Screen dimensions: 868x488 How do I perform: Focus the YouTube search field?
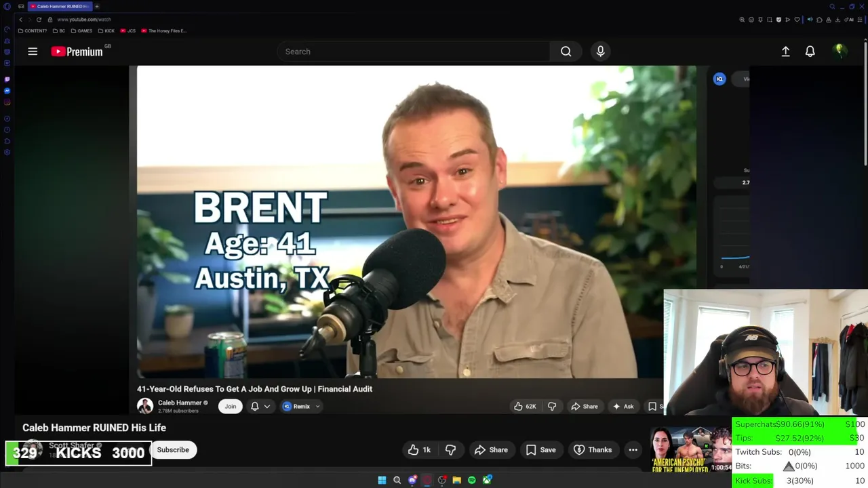pos(414,52)
